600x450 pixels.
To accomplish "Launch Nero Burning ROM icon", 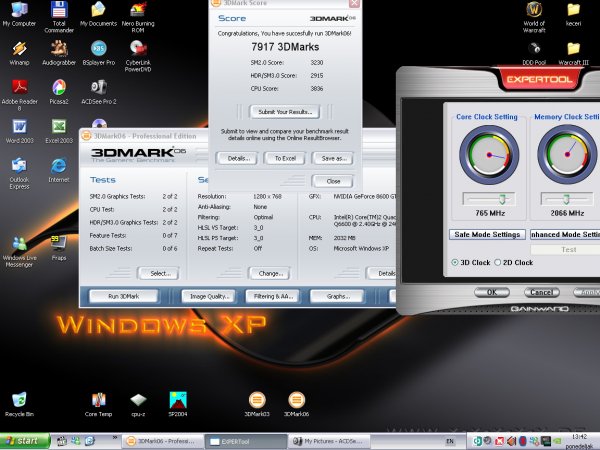I will click(x=138, y=17).
